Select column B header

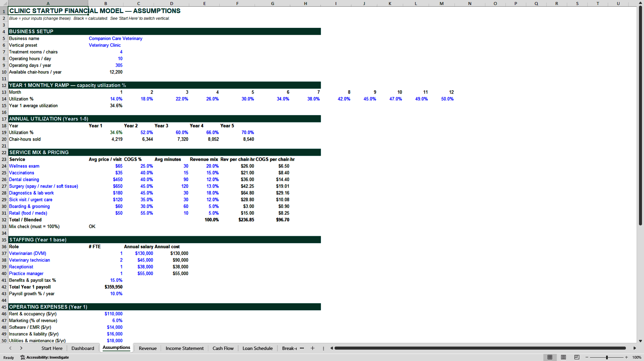coord(106,3)
